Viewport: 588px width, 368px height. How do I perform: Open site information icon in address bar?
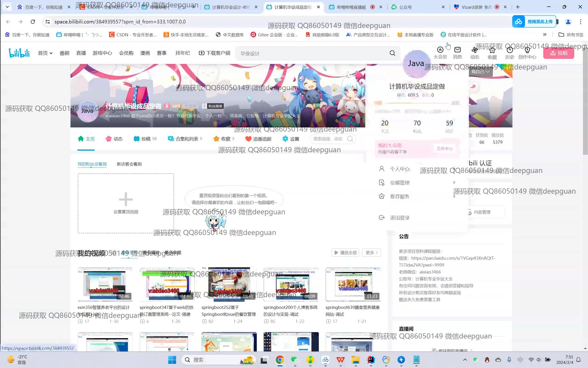[48, 22]
